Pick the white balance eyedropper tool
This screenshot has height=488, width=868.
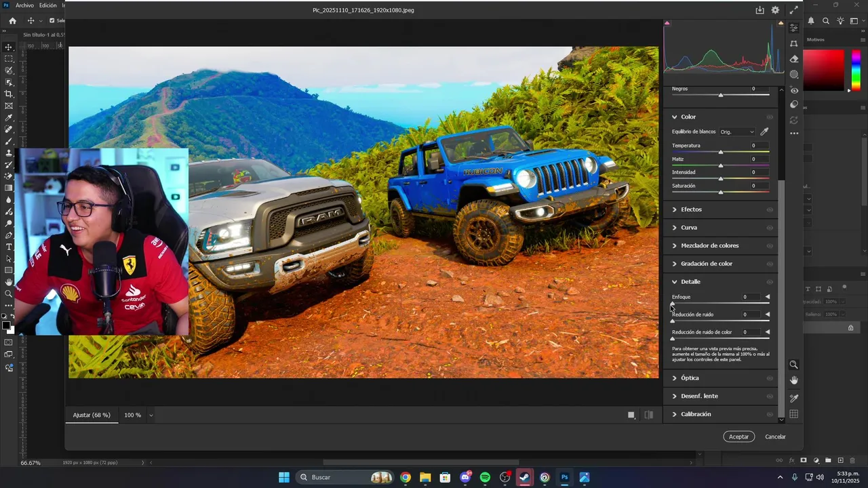coord(764,131)
